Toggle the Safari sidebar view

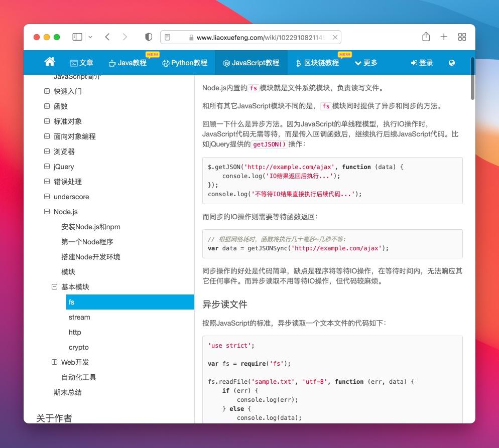coord(77,37)
